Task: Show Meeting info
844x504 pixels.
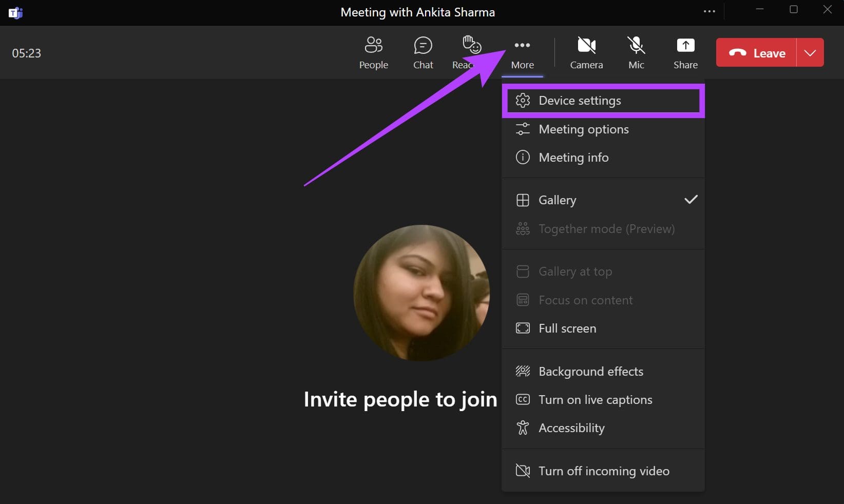Action: (x=603, y=158)
